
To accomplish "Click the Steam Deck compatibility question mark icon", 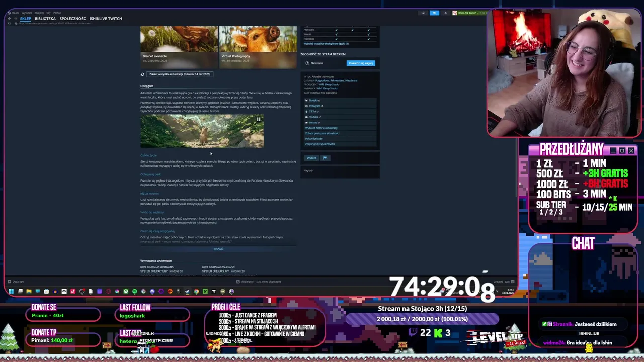I will [307, 63].
